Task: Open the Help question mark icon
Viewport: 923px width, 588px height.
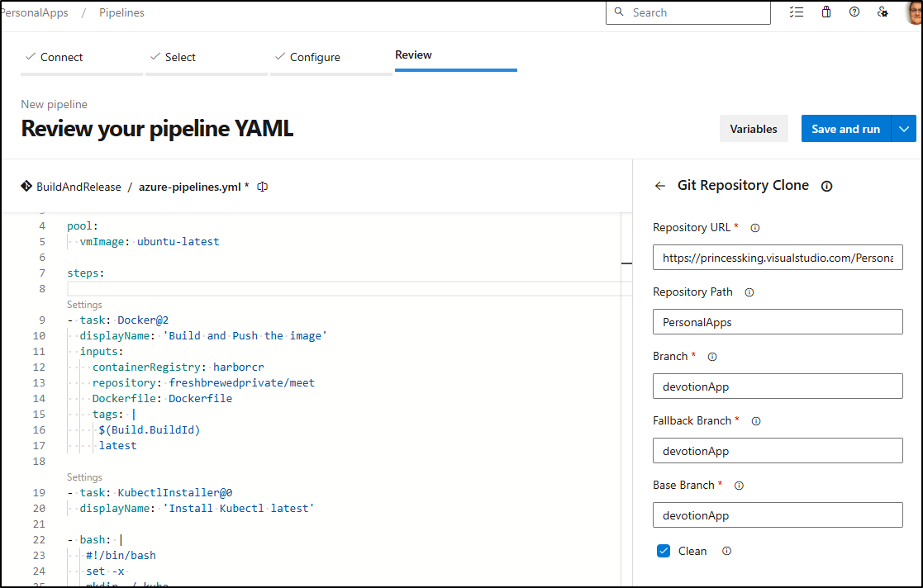Action: (x=854, y=12)
